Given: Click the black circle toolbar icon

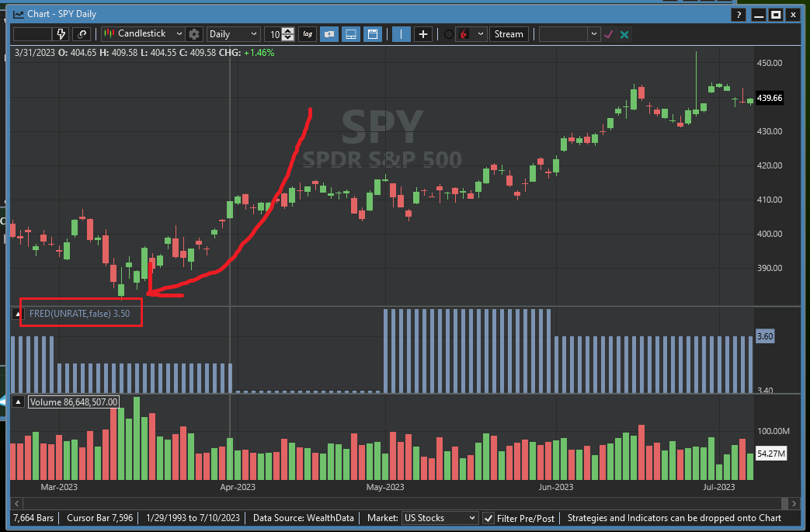Looking at the screenshot, I should click(448, 34).
